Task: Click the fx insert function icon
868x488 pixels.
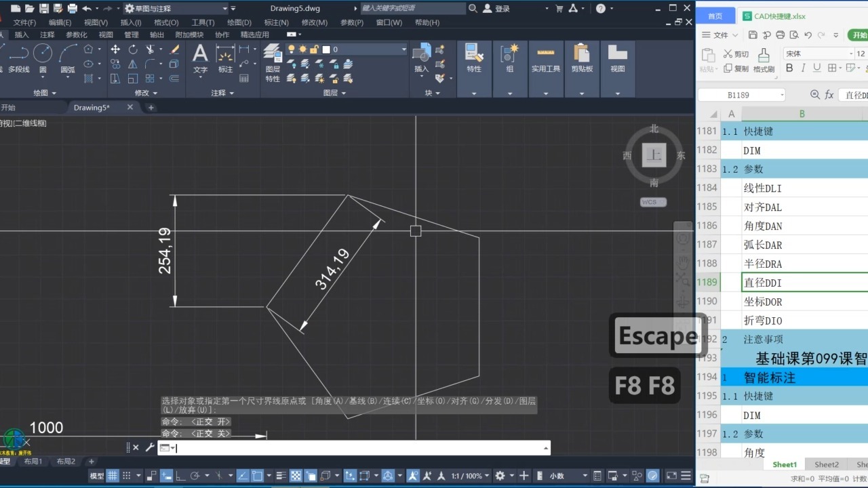Action: click(829, 95)
